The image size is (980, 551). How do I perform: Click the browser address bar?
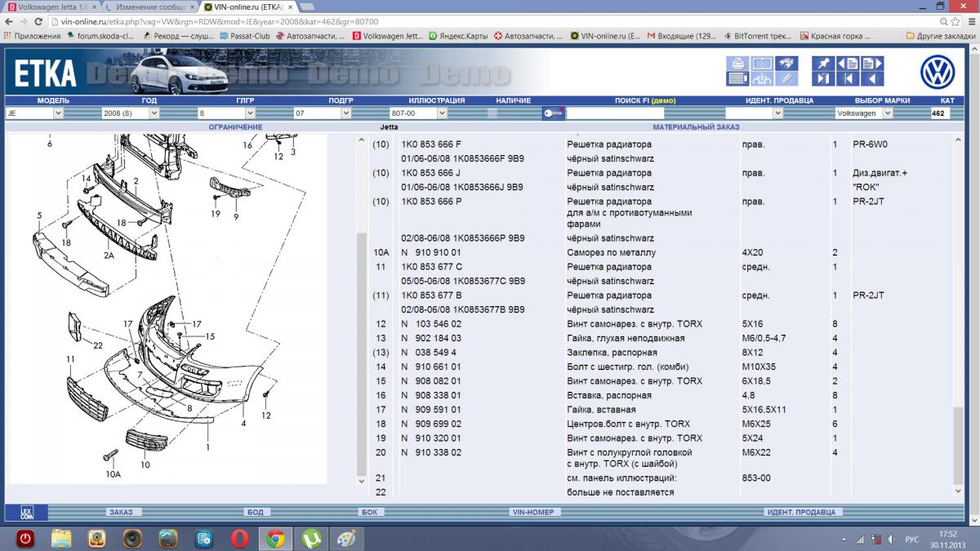coord(490,21)
